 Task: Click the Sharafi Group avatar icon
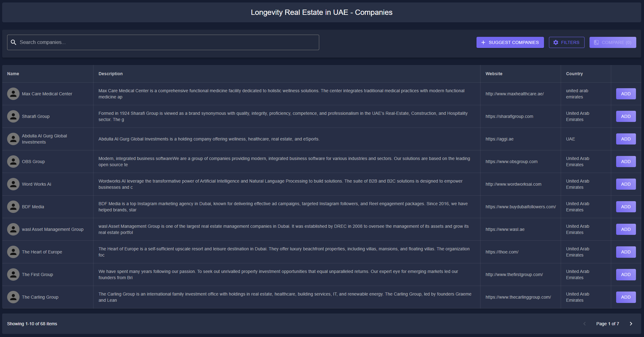tap(13, 116)
